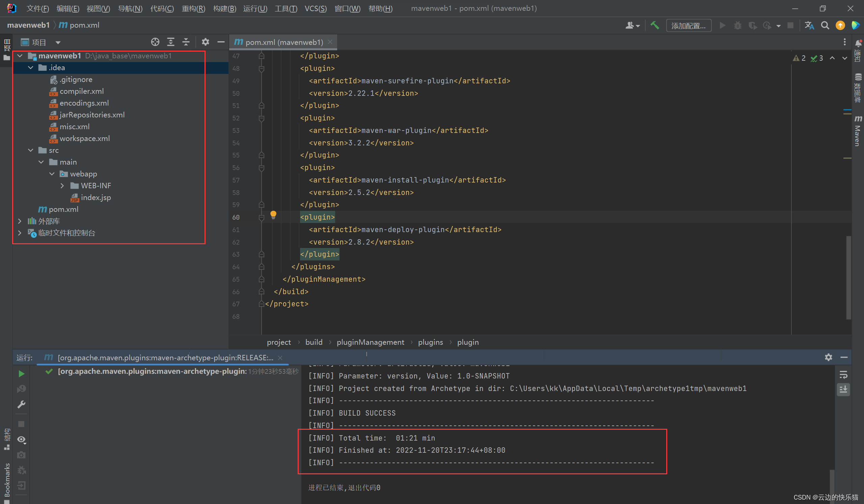Click the editor vertical scrollbar thumb

coord(848,278)
